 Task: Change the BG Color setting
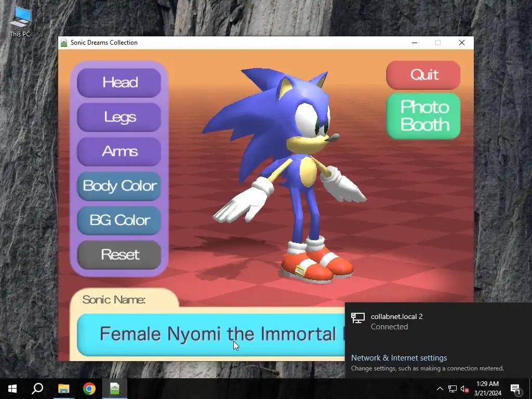119,220
